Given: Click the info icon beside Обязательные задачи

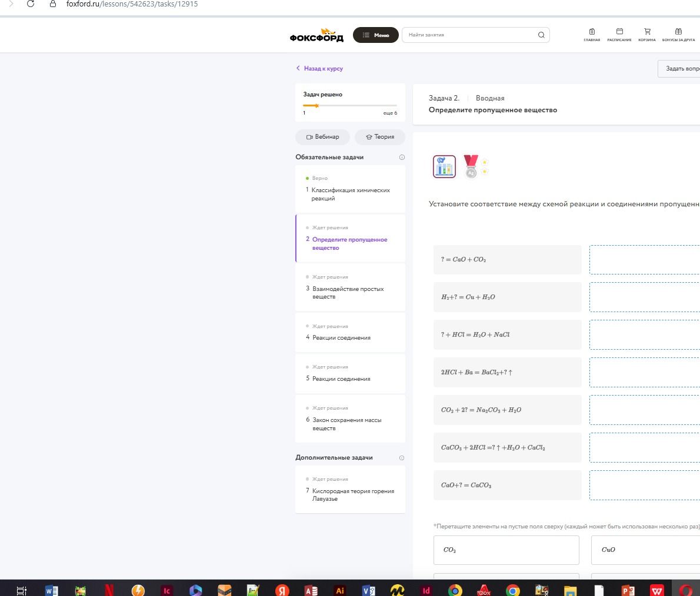Looking at the screenshot, I should (402, 157).
